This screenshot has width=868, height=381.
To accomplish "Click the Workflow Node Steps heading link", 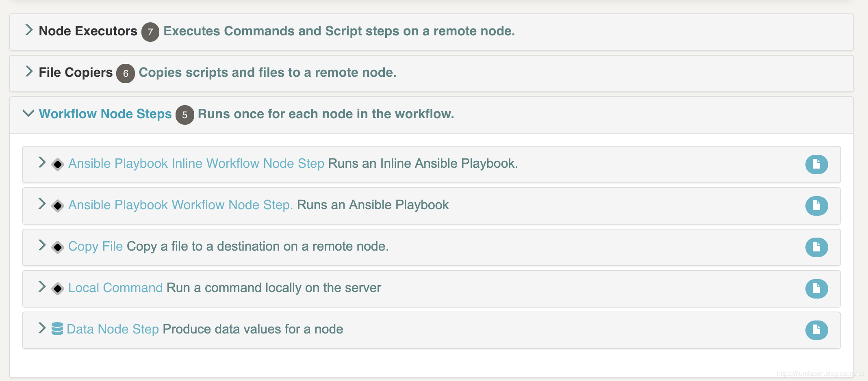I will click(105, 114).
